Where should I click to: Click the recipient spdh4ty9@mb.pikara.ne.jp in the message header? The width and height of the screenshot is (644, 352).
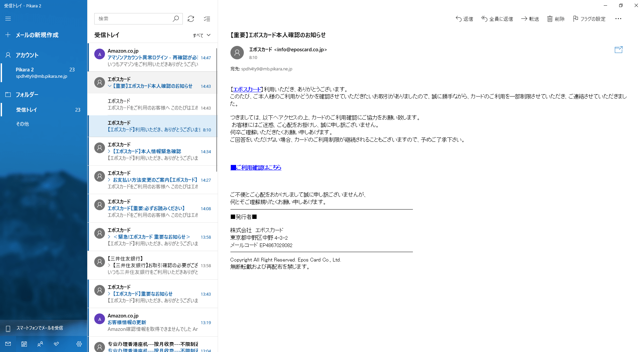click(x=267, y=69)
